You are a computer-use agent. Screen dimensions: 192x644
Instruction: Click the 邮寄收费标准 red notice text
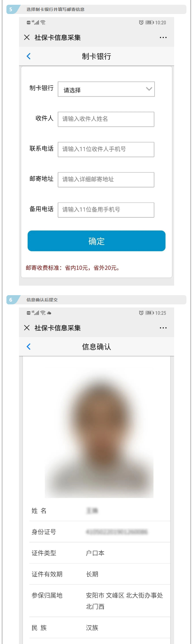pyautogui.click(x=73, y=268)
